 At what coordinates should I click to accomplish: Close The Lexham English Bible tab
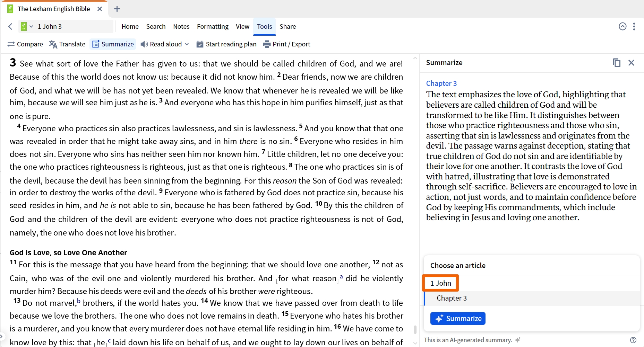point(100,9)
